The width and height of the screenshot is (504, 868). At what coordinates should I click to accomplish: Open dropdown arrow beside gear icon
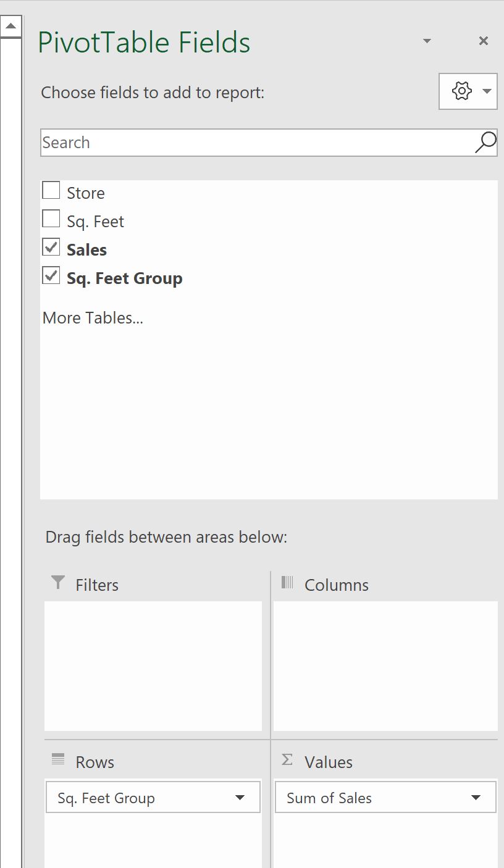tap(487, 91)
